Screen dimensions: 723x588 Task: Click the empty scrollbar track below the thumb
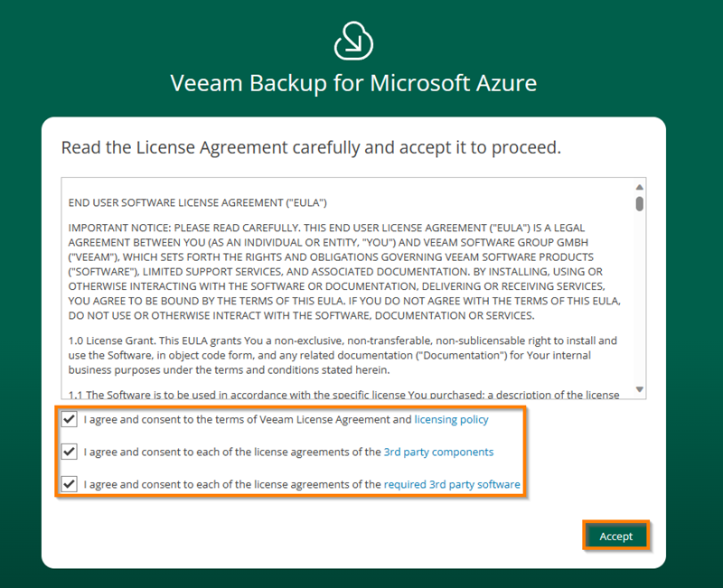640,298
